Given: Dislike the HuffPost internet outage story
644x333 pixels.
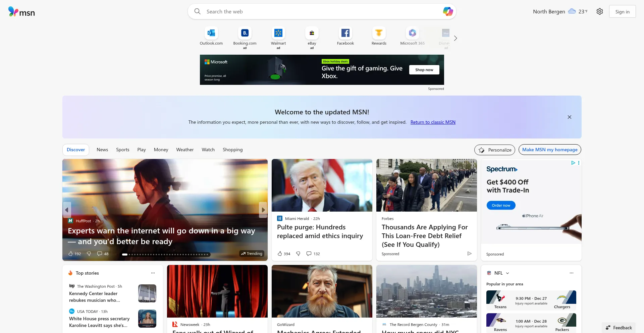Looking at the screenshot, I should (x=89, y=254).
